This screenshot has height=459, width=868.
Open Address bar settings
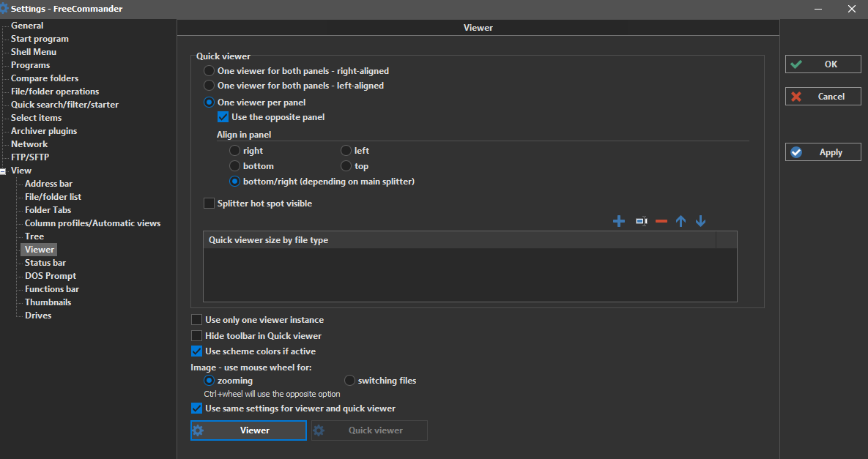click(49, 184)
